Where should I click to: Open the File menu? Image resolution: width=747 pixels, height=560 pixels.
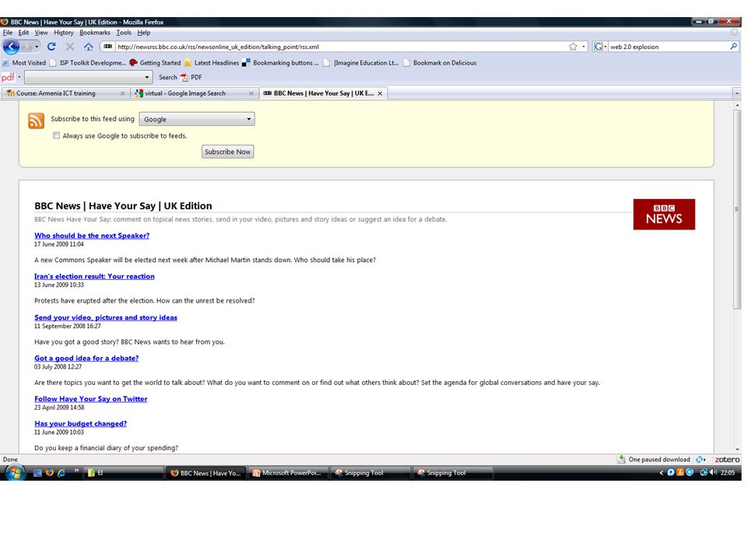[x=8, y=33]
